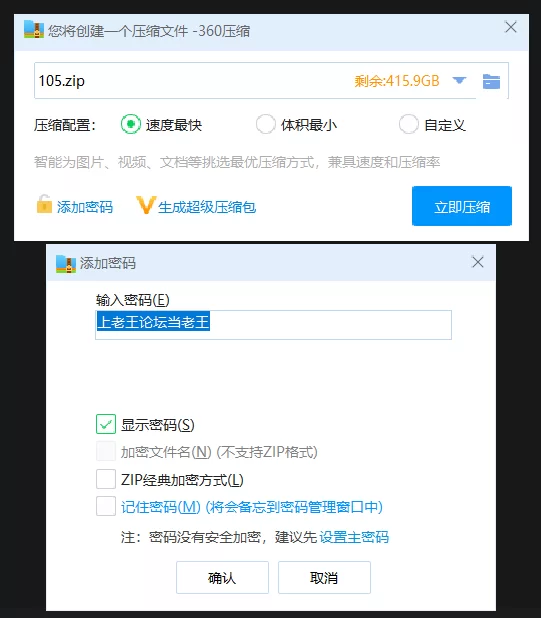Screen dimensions: 541x618
Task: Enable ZIP classic encryption (ZIP经典加密方式) checkbox
Action: pyautogui.click(x=106, y=479)
